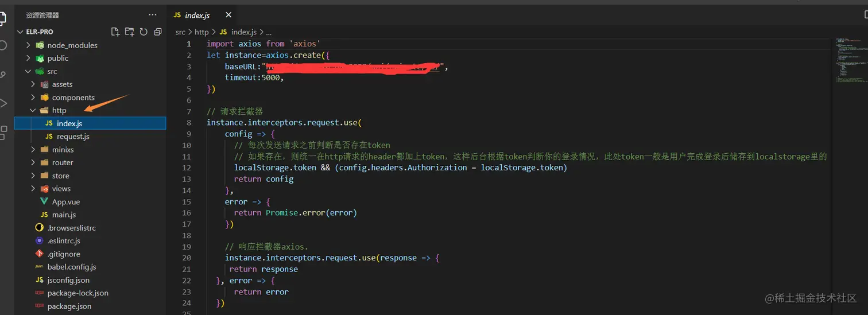Click the assets folder icon
Screen dimensions: 868x315
[44, 84]
